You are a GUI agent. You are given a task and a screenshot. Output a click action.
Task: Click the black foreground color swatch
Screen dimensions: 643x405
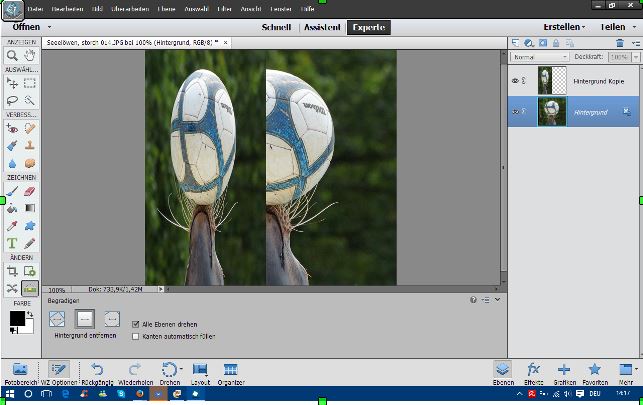[x=17, y=319]
